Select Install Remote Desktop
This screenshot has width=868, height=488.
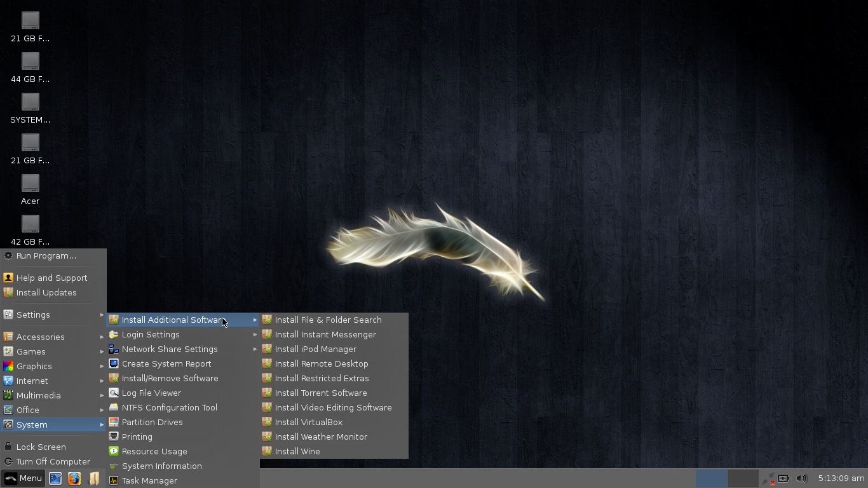tap(334, 363)
